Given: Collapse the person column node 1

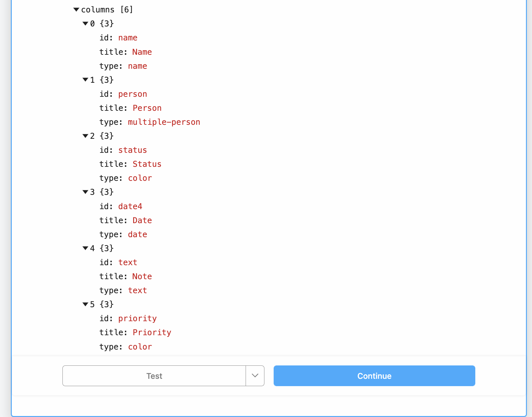Looking at the screenshot, I should (85, 80).
